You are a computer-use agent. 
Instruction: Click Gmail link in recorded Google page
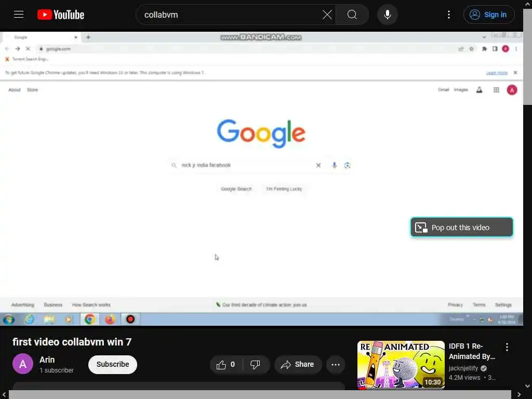444,90
